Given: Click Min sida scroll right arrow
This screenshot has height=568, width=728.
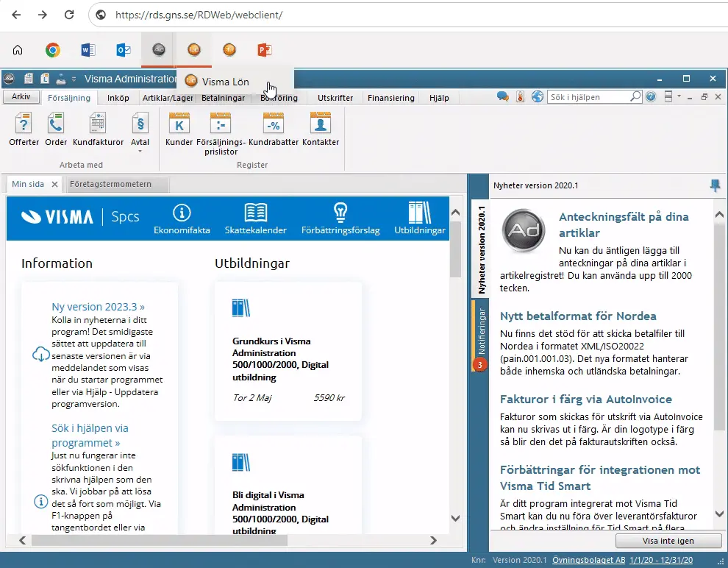Looking at the screenshot, I should tap(433, 540).
